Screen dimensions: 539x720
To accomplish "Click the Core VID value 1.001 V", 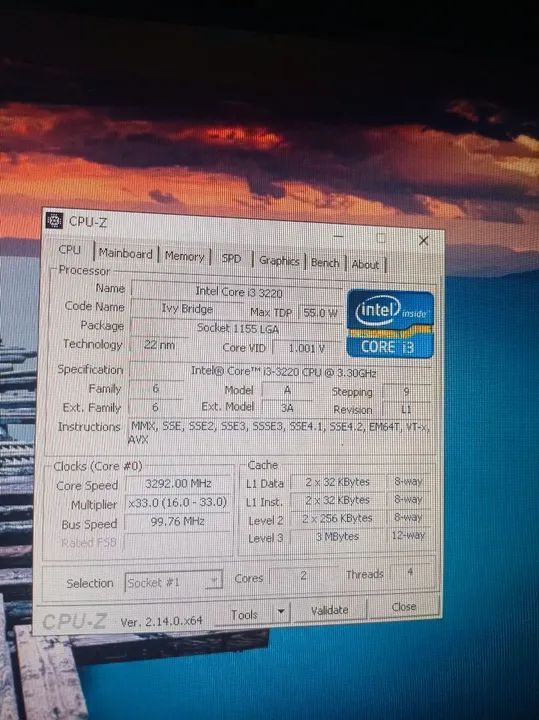I will (x=306, y=348).
